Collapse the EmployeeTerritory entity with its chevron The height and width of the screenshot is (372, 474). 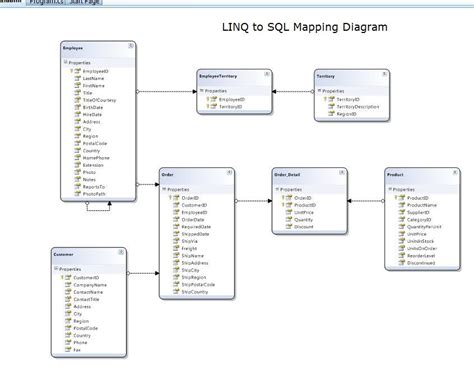(267, 74)
